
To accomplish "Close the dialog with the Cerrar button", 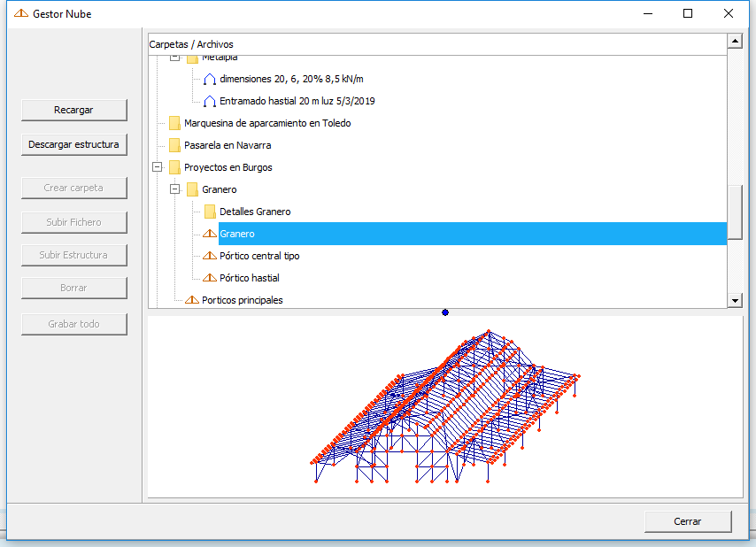I will [x=688, y=521].
